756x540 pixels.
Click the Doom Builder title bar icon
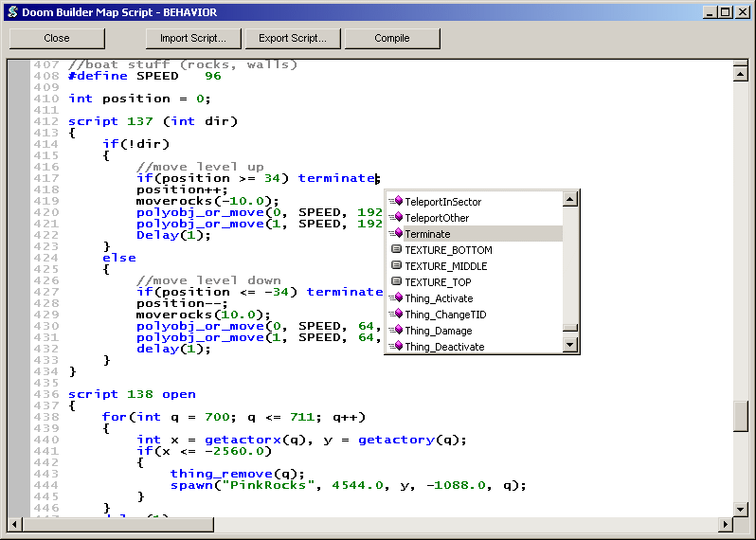[12, 12]
